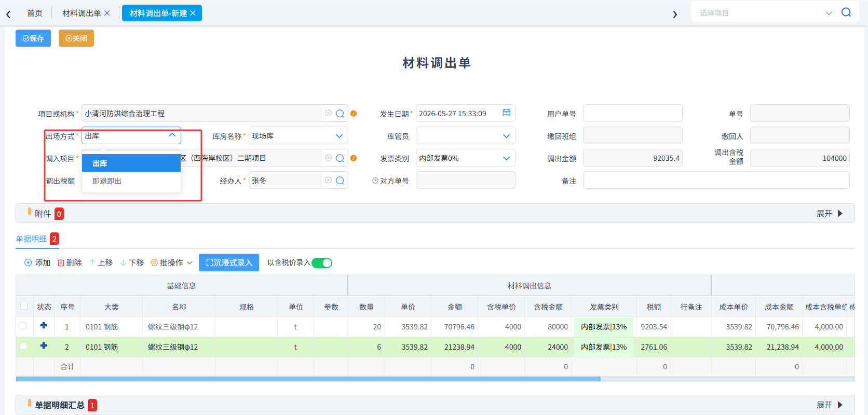
Task: Select 出库 in the dropdown list
Action: pos(131,163)
